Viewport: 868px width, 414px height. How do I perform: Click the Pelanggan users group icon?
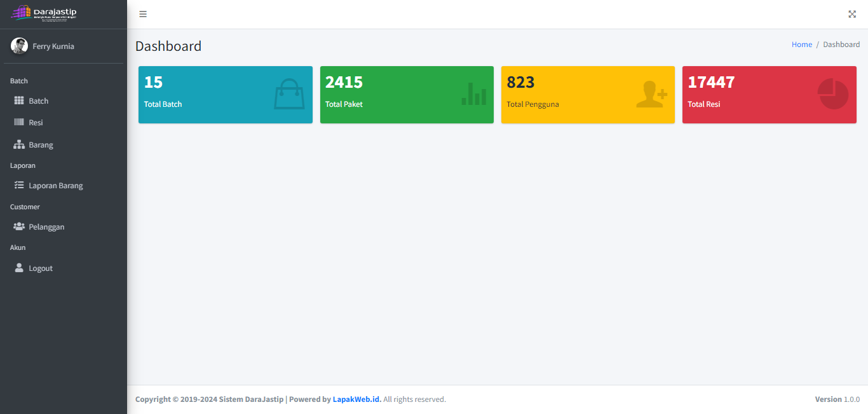[19, 227]
